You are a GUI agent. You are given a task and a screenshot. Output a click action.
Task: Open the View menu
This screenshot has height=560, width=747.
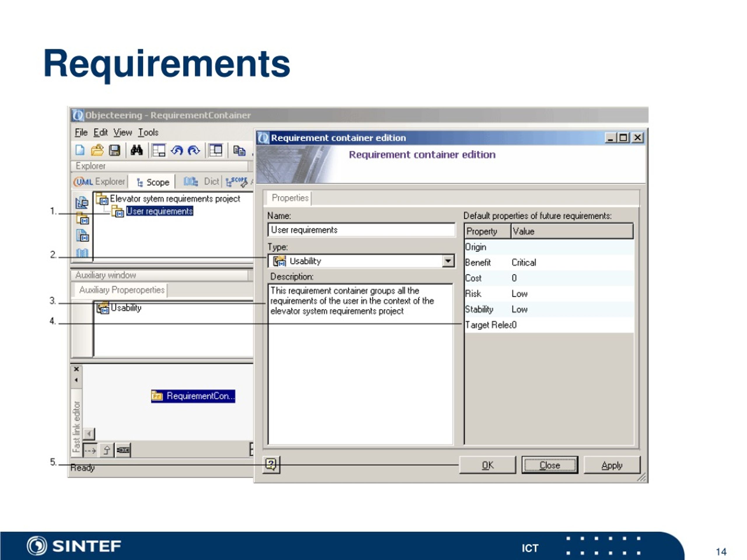(123, 132)
